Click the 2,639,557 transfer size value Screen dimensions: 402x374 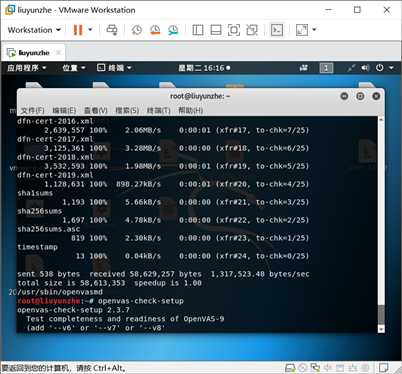64,130
